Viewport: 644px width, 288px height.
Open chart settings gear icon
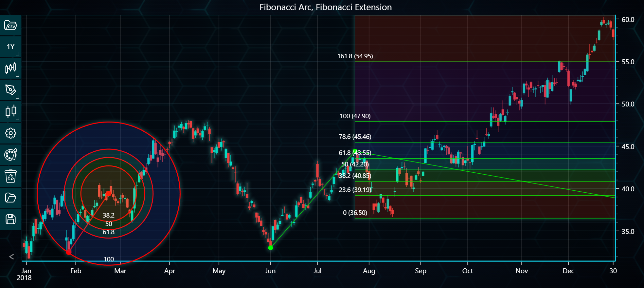point(10,133)
